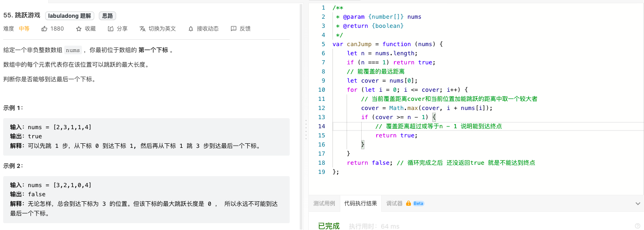Open the 思路 tag
The image size is (644, 230).
107,16
